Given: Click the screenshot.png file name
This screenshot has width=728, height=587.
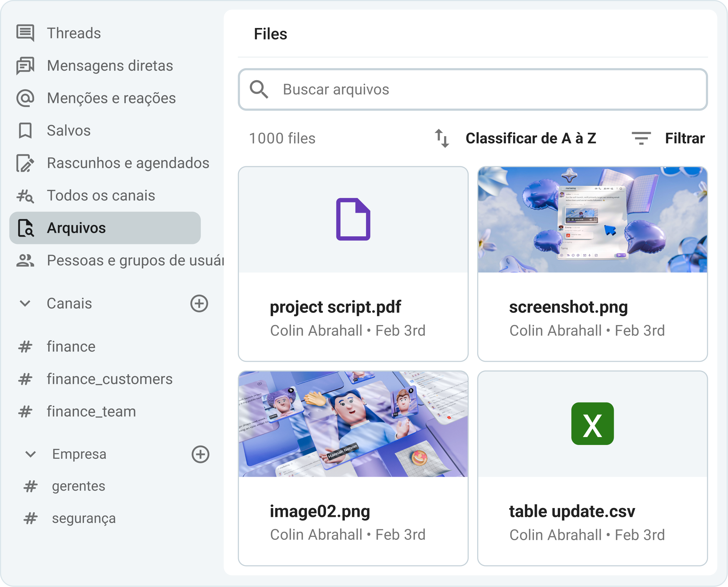Looking at the screenshot, I should click(x=568, y=307).
